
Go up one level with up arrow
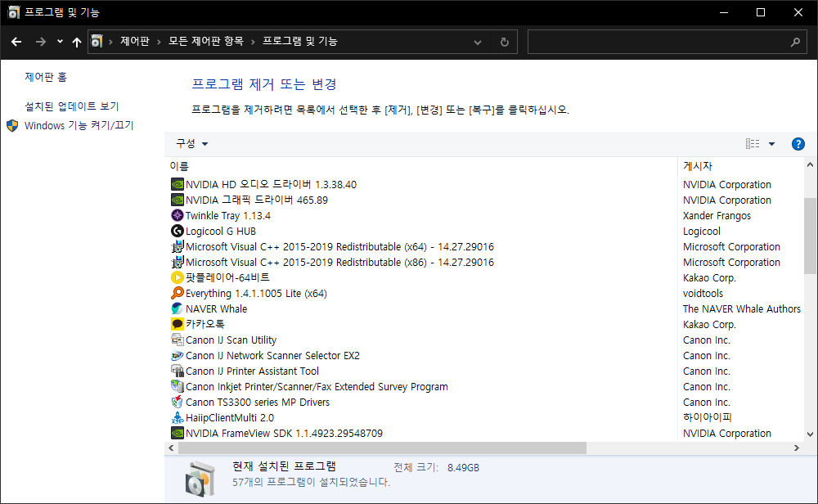77,42
